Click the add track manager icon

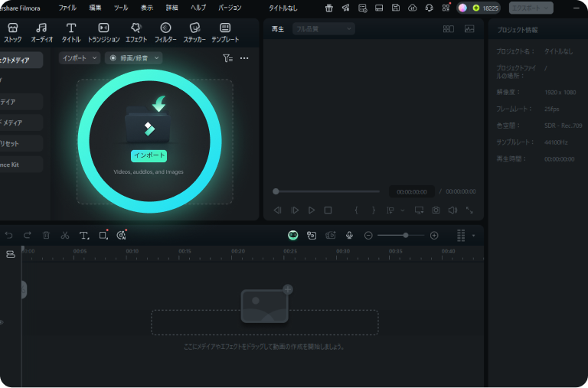point(11,255)
